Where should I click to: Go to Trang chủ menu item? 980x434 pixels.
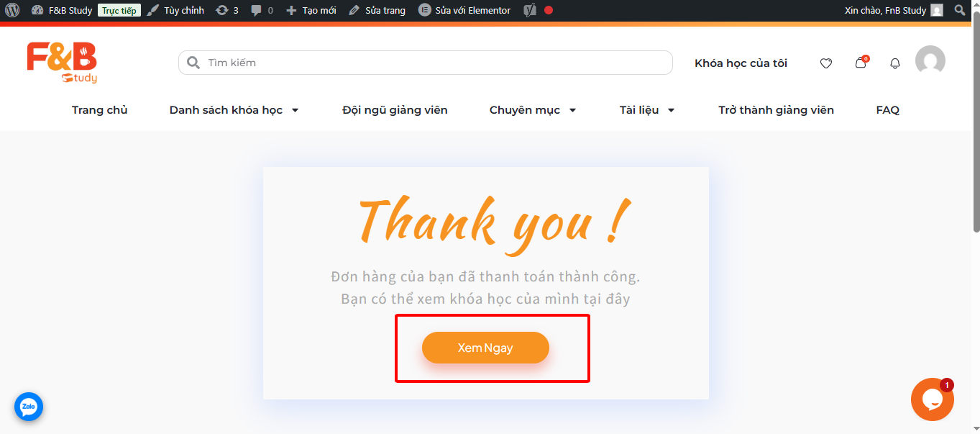99,110
